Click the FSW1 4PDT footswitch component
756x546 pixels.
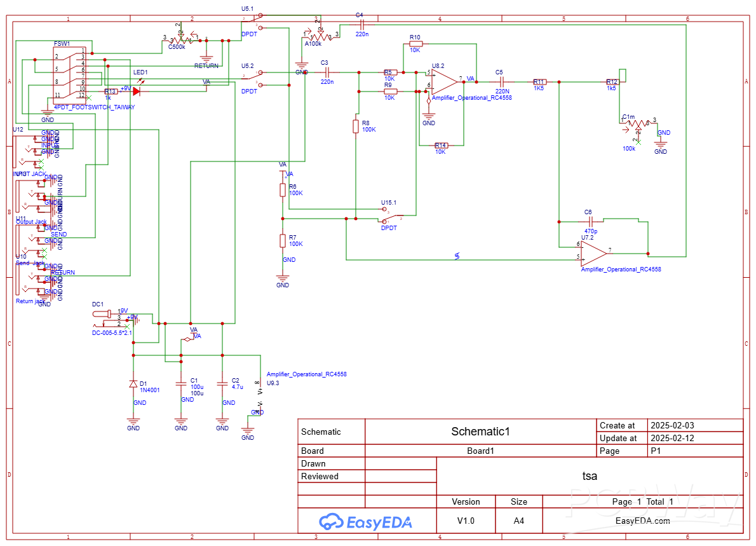tap(70, 75)
